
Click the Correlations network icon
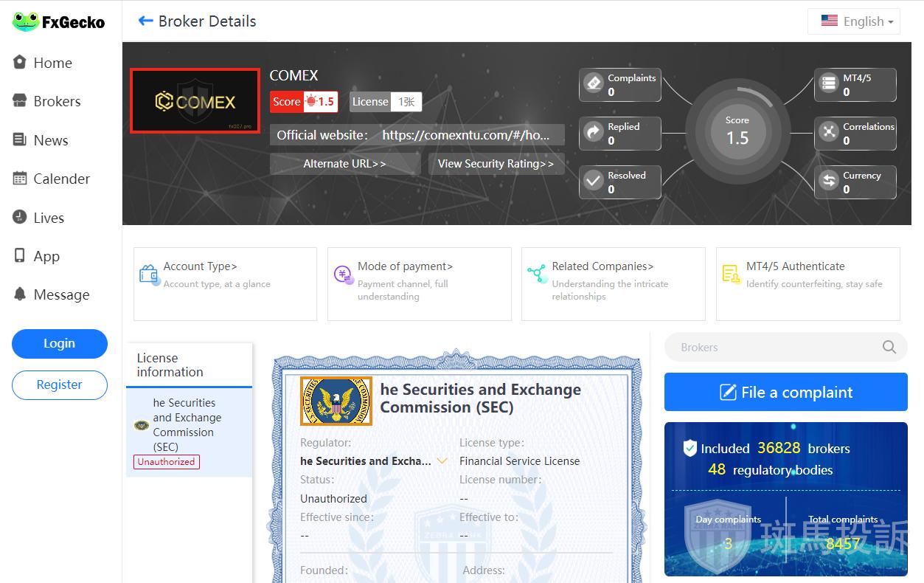tap(829, 133)
